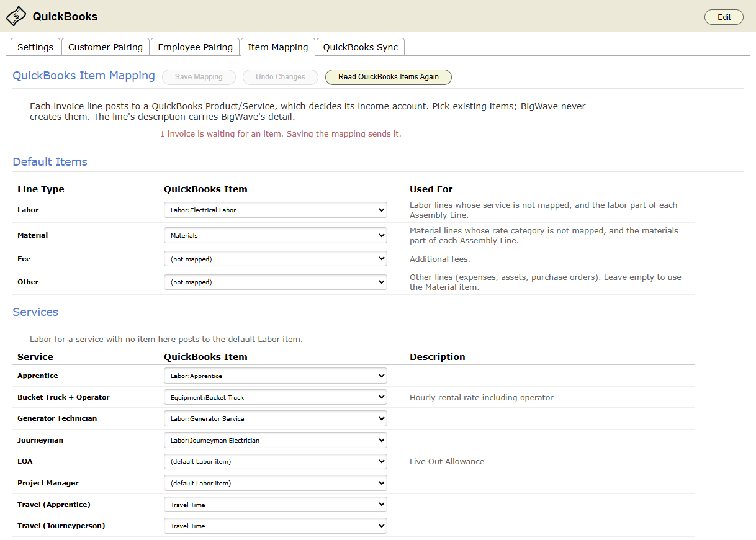Image resolution: width=756 pixels, height=540 pixels.
Task: Open the QuickBooks Sync tab
Action: pos(361,47)
